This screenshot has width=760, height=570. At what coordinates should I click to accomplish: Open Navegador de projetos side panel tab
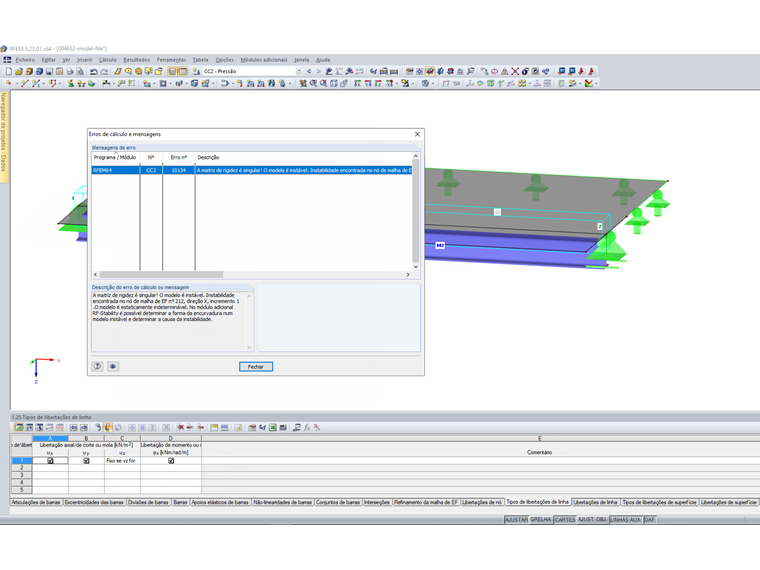[x=4, y=136]
